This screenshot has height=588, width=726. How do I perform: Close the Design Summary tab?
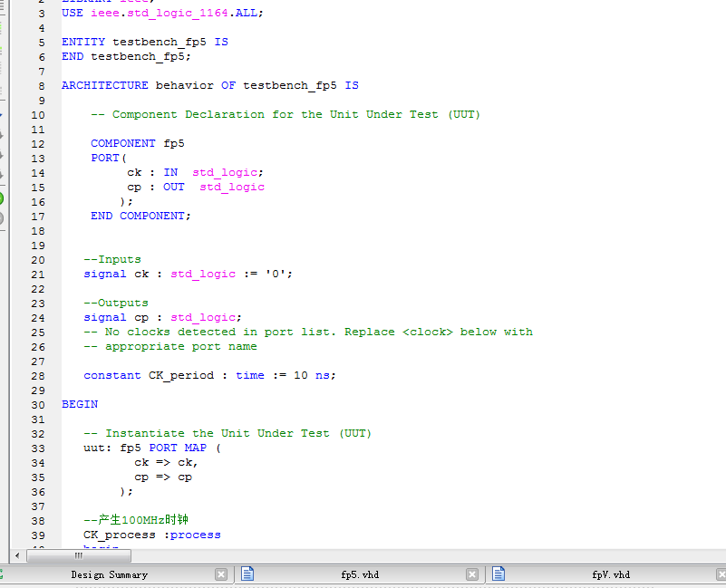pos(221,574)
